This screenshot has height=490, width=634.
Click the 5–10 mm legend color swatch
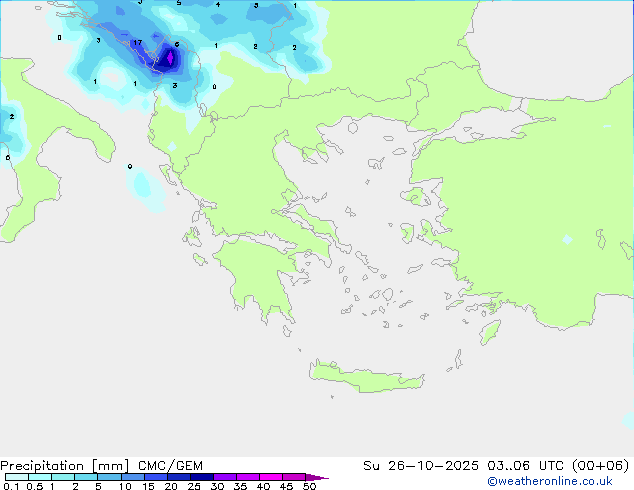coord(109,477)
